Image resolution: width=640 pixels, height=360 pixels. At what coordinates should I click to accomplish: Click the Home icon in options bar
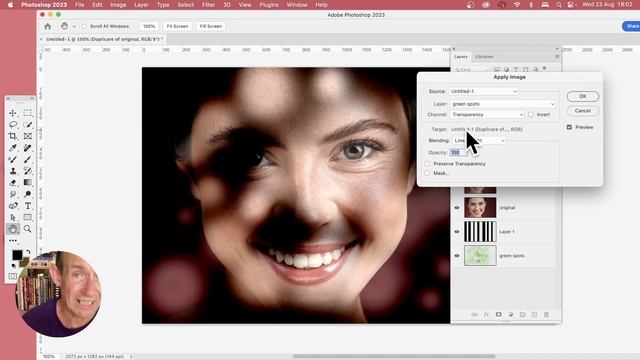pyautogui.click(x=48, y=26)
